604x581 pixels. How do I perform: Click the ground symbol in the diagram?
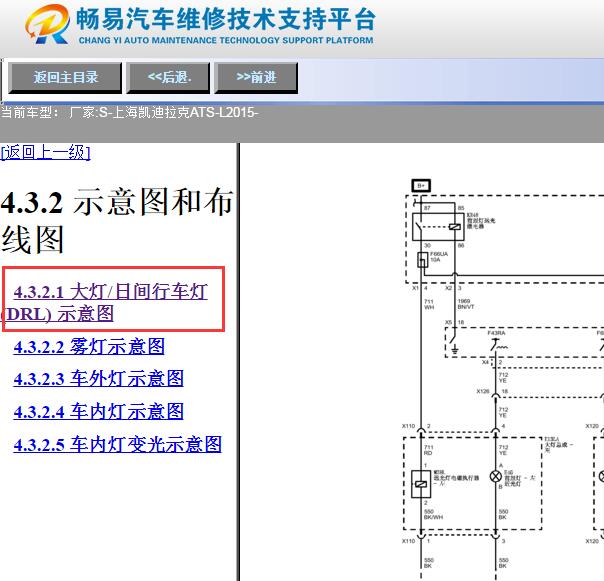(x=455, y=349)
